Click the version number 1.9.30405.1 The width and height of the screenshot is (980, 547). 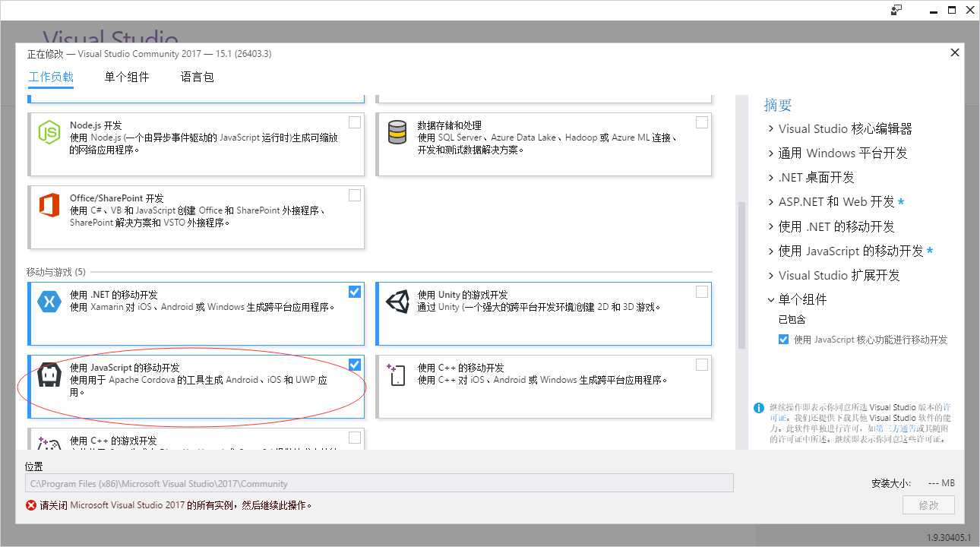(x=950, y=537)
